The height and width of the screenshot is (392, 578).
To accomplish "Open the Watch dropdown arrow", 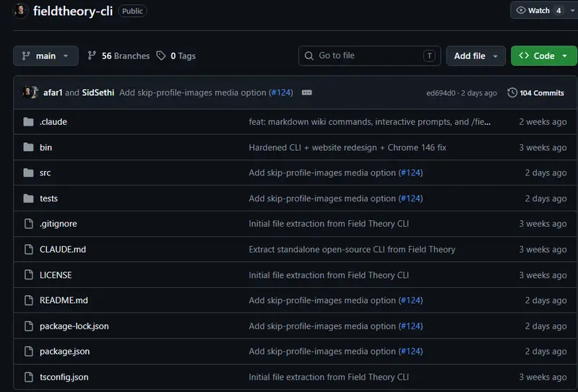I will (572, 11).
